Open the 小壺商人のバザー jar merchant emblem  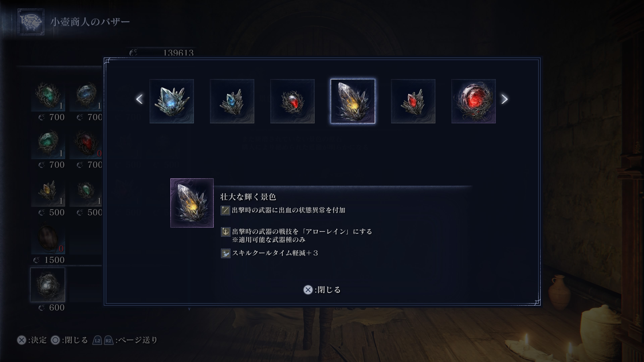click(31, 22)
